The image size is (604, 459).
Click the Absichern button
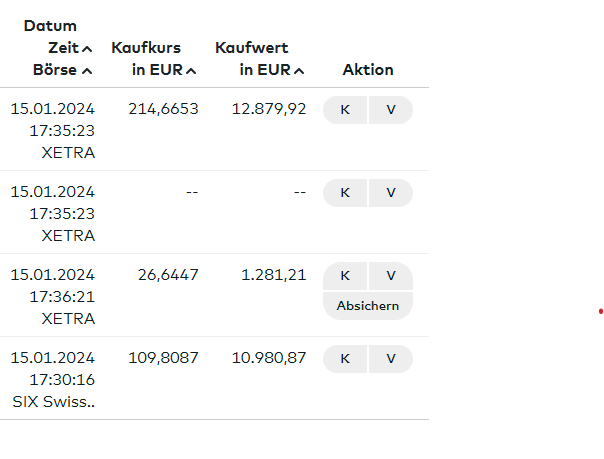[368, 306]
